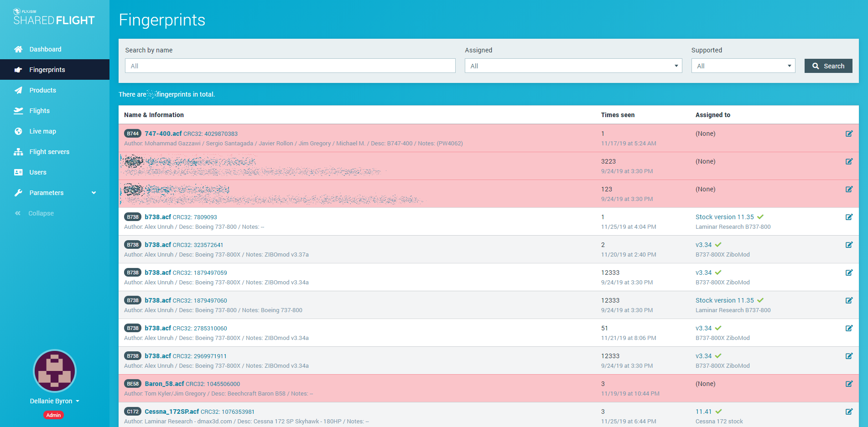Click the Parameters wrench icon
This screenshot has height=427, width=868.
(18, 193)
